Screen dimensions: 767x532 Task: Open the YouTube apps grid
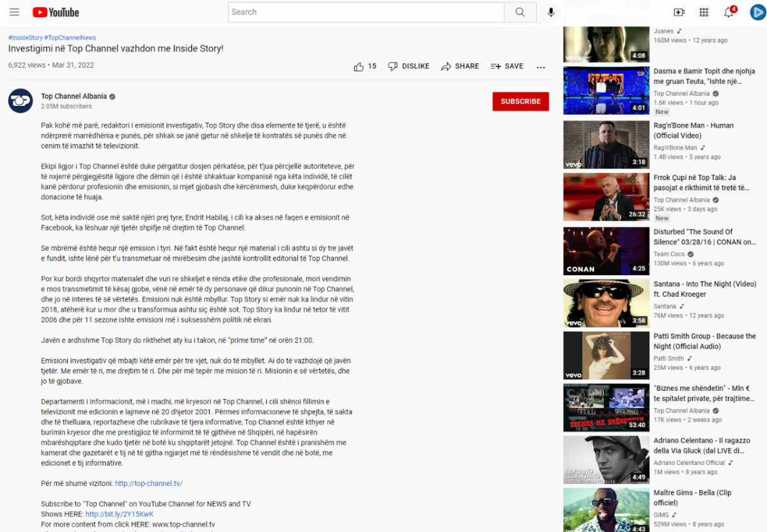[704, 12]
